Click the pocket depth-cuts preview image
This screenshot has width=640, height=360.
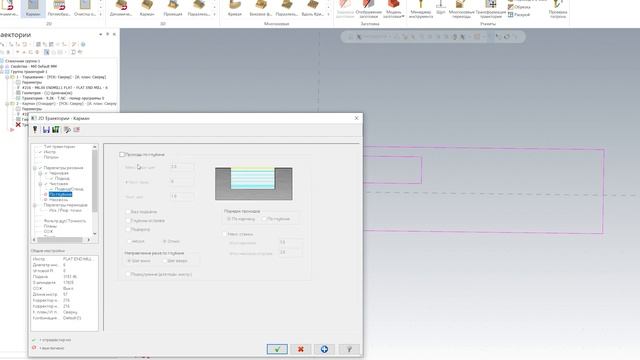point(254,184)
